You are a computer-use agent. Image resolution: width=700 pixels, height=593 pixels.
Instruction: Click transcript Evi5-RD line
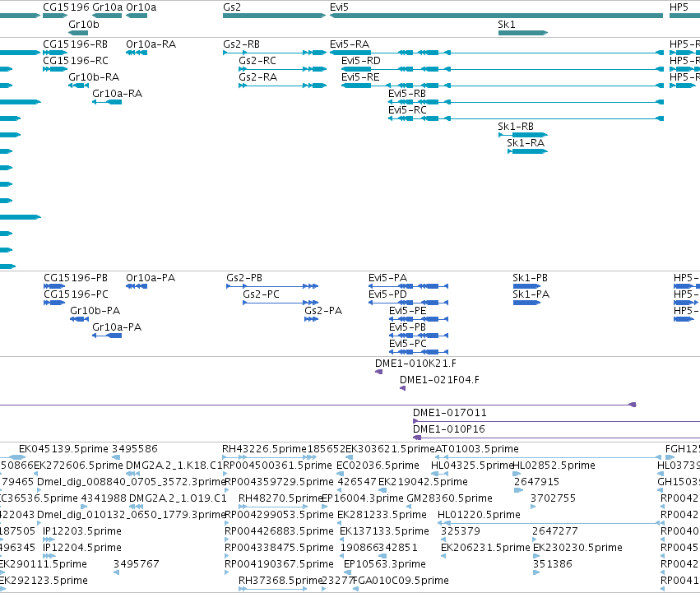click(x=503, y=69)
